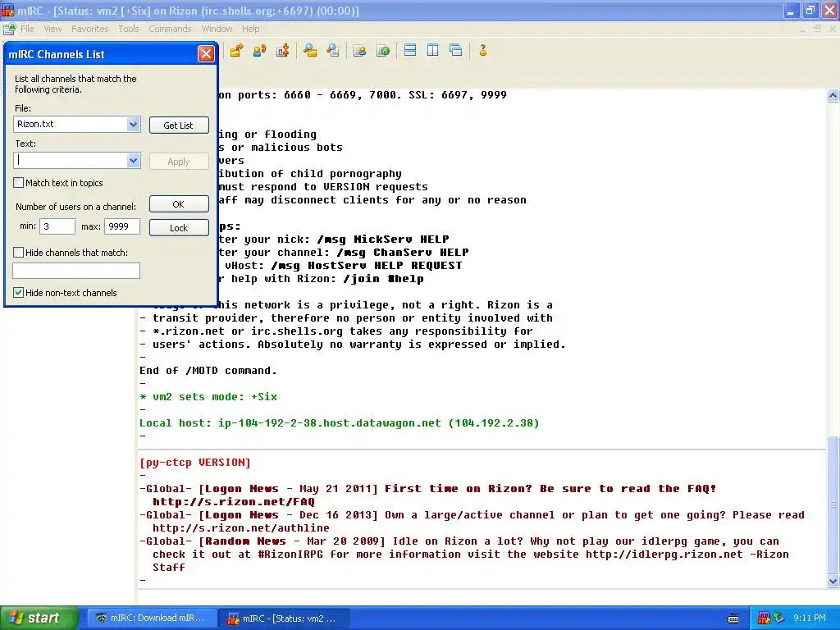This screenshot has width=840, height=630.
Task: Open the Tools menu
Action: pyautogui.click(x=129, y=29)
